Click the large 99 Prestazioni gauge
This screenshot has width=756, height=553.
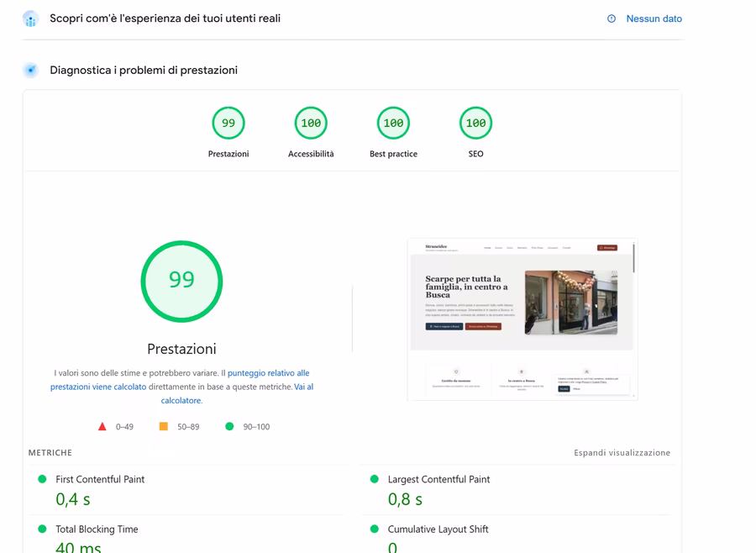coord(181,282)
